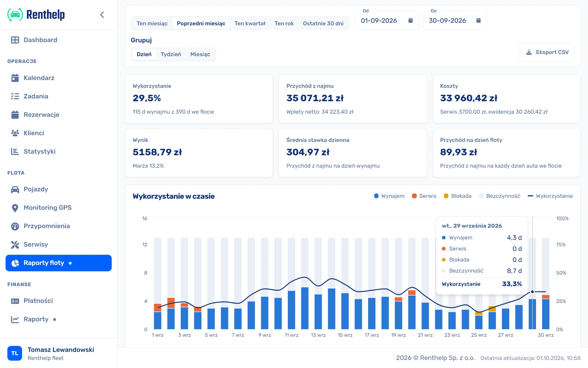Toggle Wykorzystanie line in legend
Image resolution: width=588 pixels, height=368 pixels.
pos(550,196)
